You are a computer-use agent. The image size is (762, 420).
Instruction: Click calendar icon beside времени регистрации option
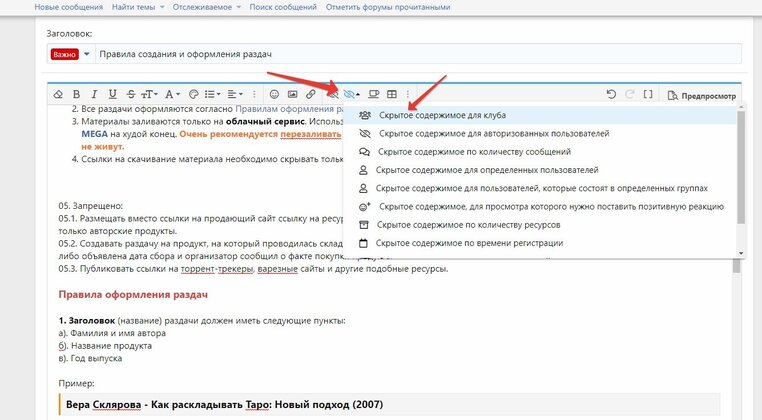pos(363,243)
